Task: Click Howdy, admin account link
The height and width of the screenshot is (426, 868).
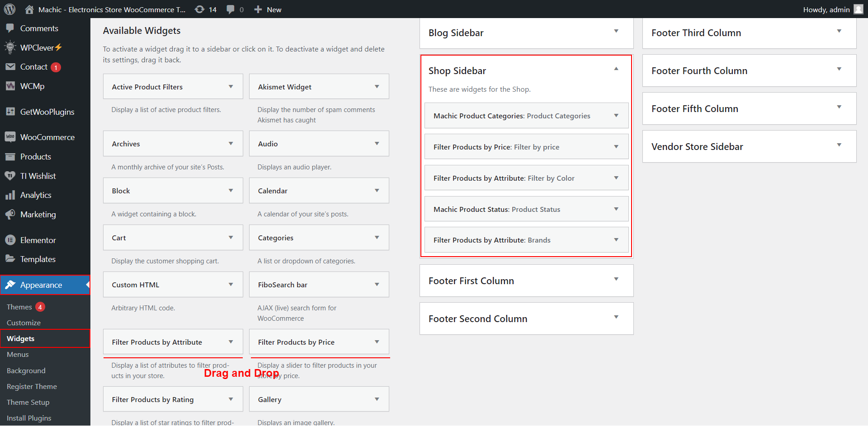Action: (x=826, y=9)
